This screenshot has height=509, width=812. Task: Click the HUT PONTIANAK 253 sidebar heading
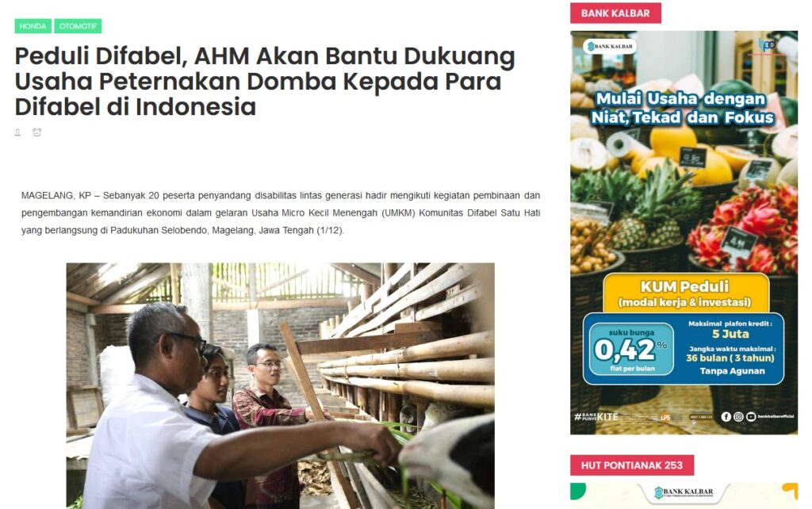[x=632, y=465]
